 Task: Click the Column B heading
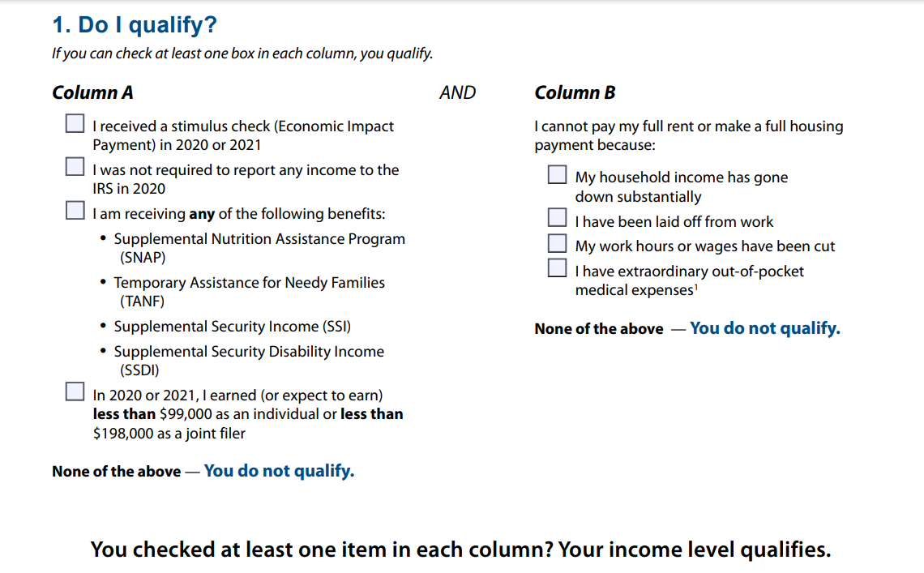[575, 92]
